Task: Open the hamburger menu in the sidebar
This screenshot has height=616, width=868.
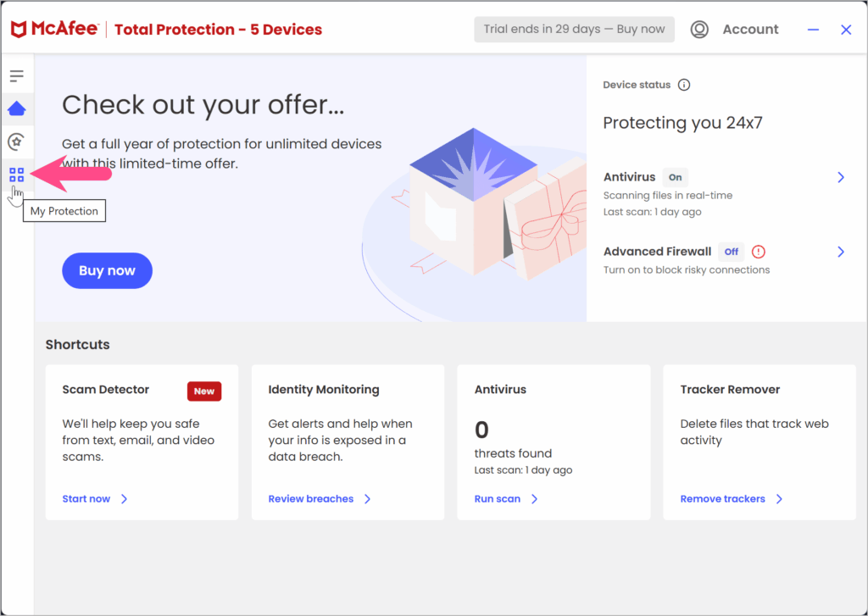Action: 18,75
